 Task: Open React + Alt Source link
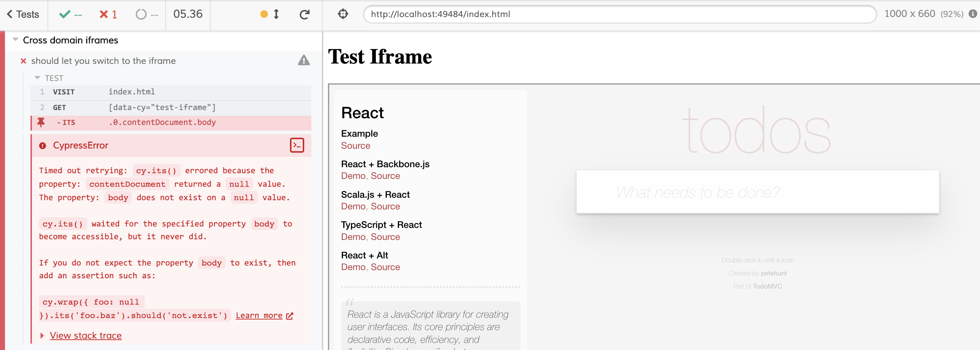(x=385, y=267)
